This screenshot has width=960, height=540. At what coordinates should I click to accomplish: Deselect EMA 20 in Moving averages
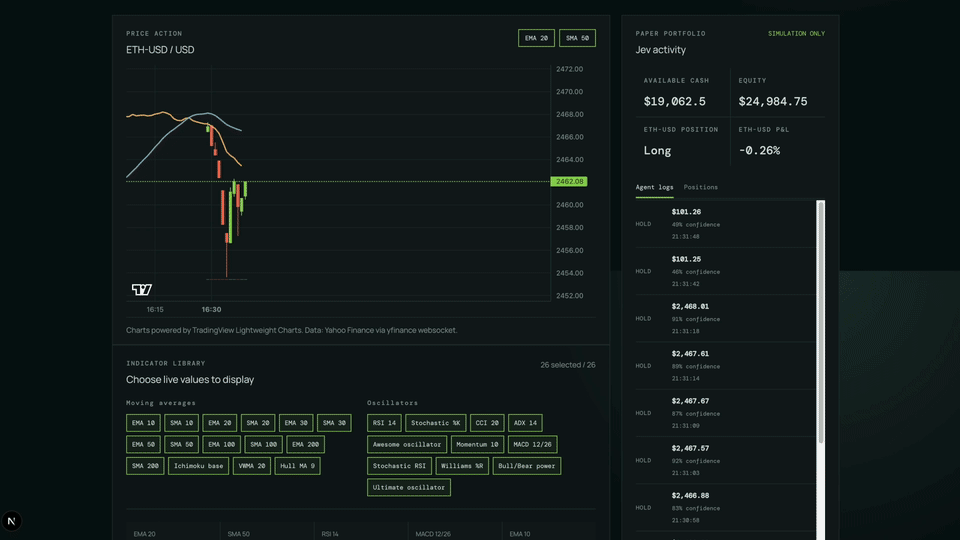click(220, 423)
